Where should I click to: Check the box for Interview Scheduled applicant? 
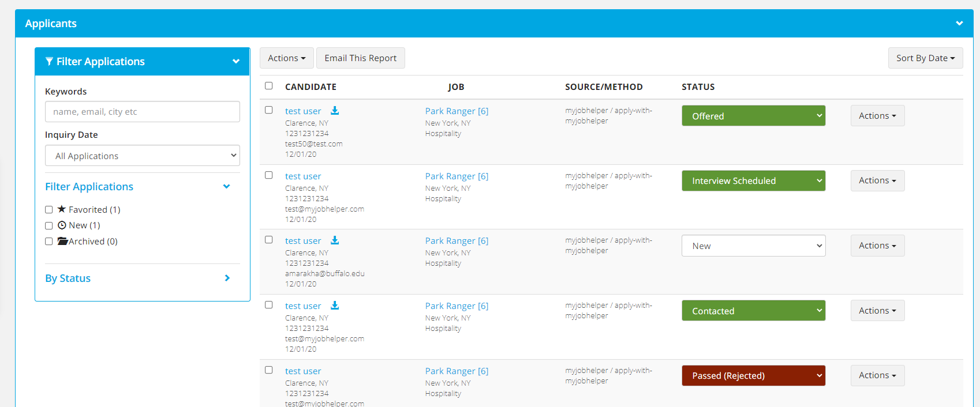(269, 175)
